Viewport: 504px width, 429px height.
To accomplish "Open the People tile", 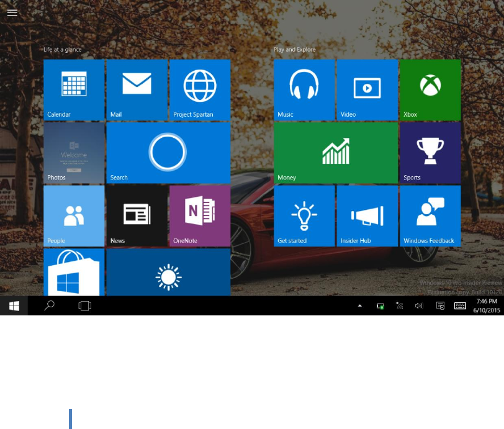I will (x=74, y=216).
